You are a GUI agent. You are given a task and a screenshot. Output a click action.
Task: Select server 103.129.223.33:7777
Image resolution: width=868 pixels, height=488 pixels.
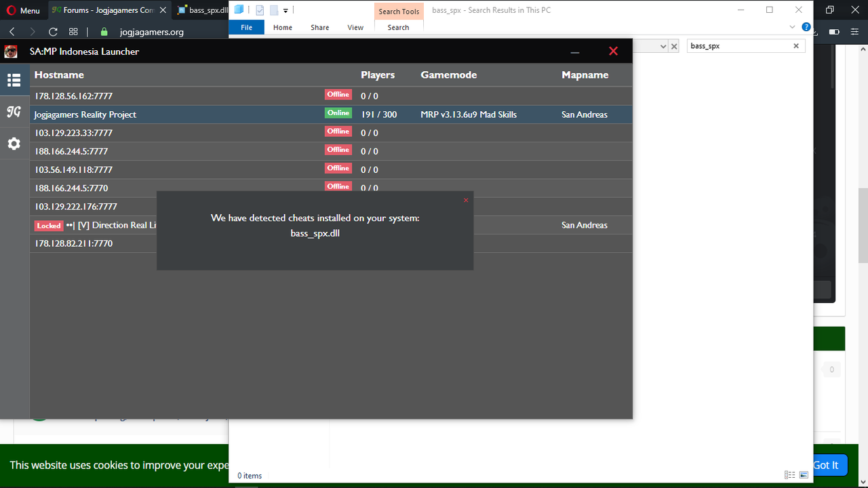(331, 133)
